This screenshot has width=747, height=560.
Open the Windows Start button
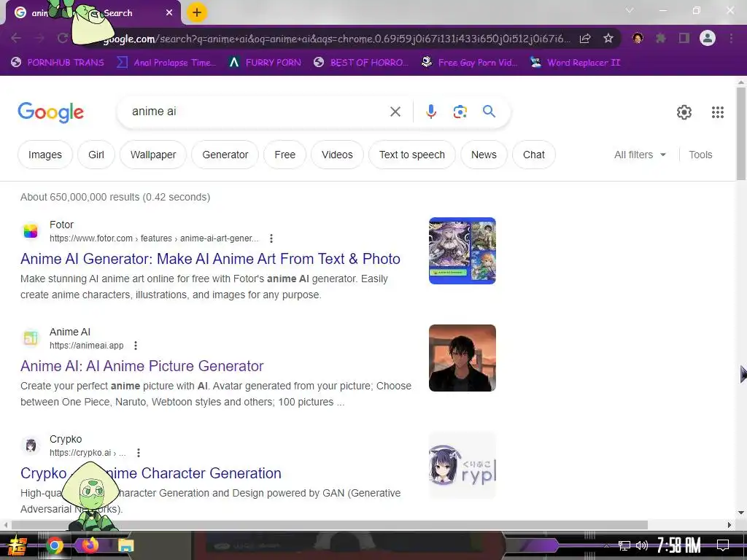17,545
